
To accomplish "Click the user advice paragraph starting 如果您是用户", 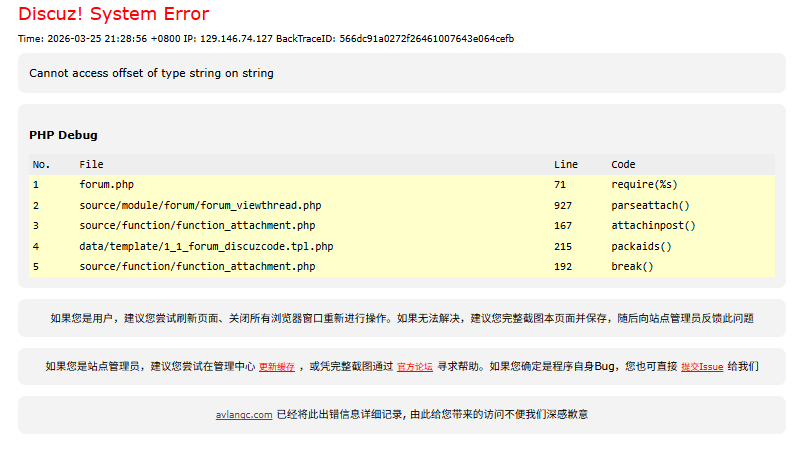I will pos(402,318).
